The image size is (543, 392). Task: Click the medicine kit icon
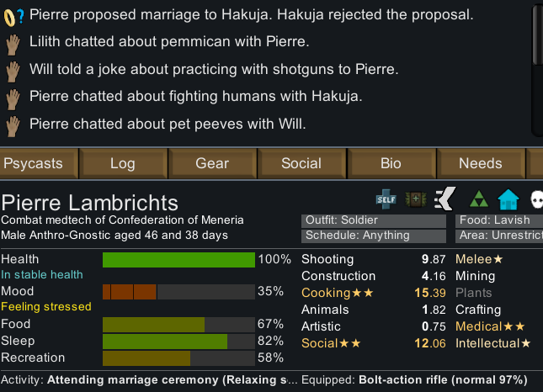[414, 199]
